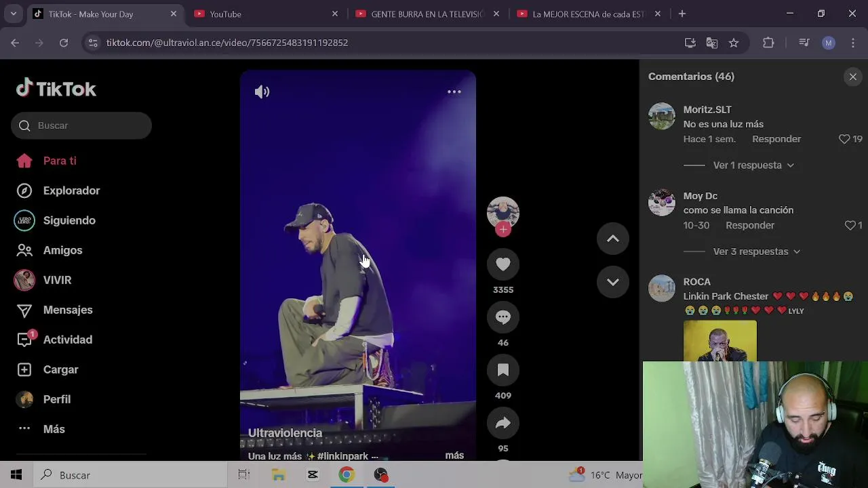
Task: Open Ultraviolencia author name on video
Action: 285,433
